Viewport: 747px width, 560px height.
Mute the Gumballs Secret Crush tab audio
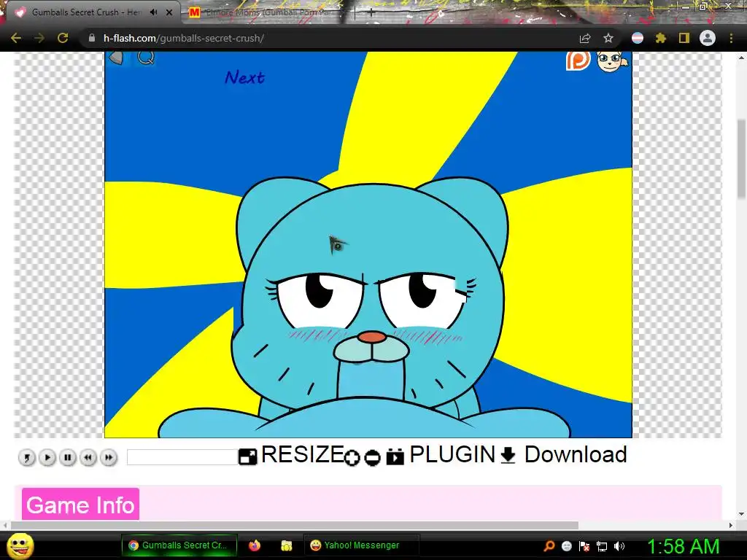(153, 12)
